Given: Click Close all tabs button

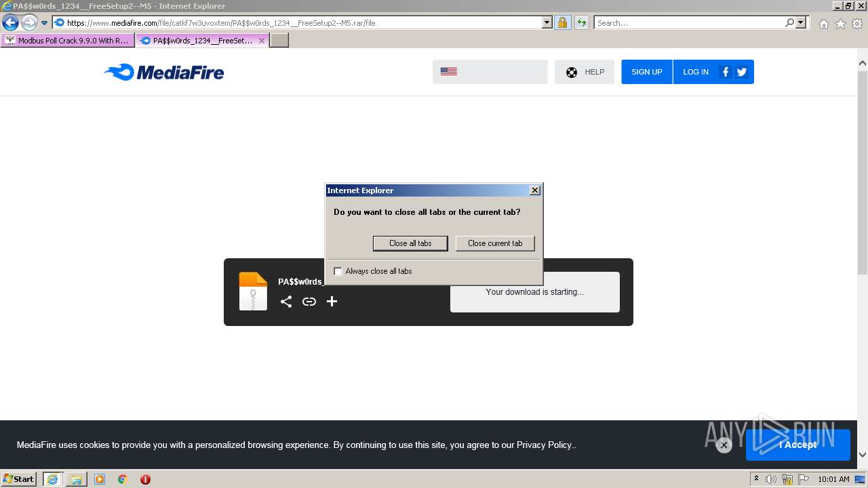Looking at the screenshot, I should 410,243.
